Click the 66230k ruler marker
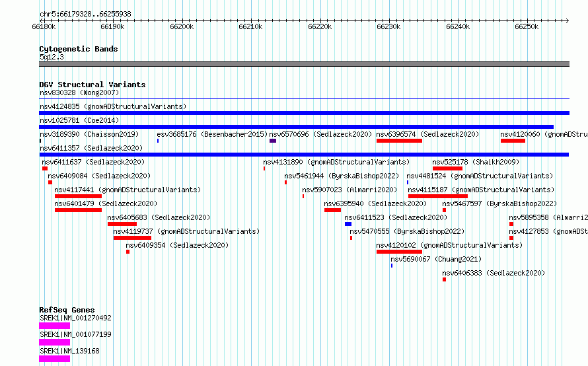588x366 pixels. pos(388,26)
